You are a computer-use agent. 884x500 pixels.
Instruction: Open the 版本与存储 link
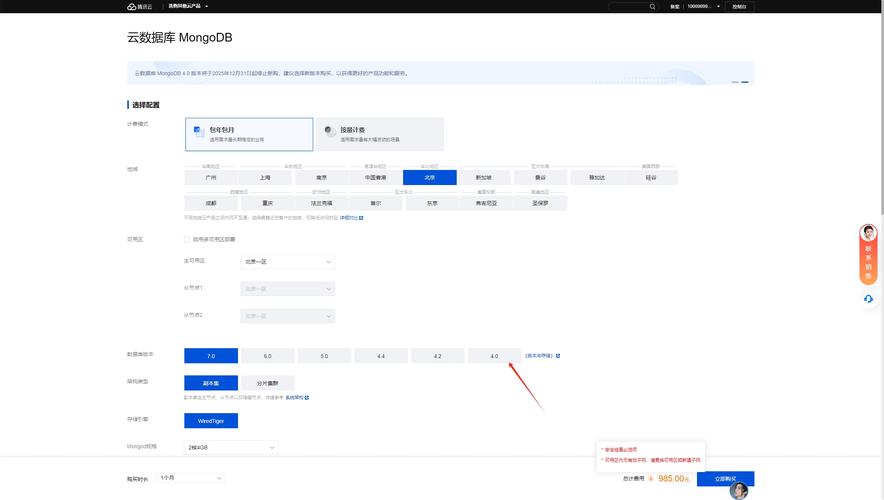click(x=542, y=355)
